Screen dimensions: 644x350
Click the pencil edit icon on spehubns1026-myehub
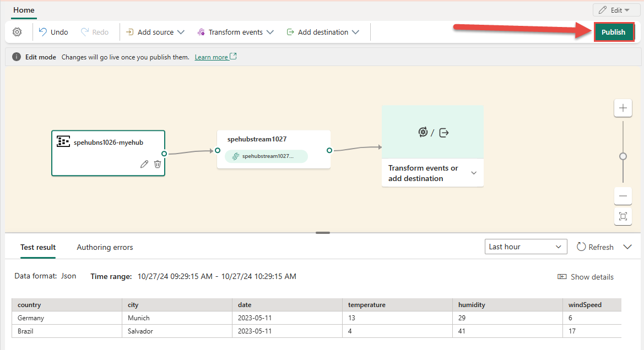pyautogui.click(x=144, y=164)
